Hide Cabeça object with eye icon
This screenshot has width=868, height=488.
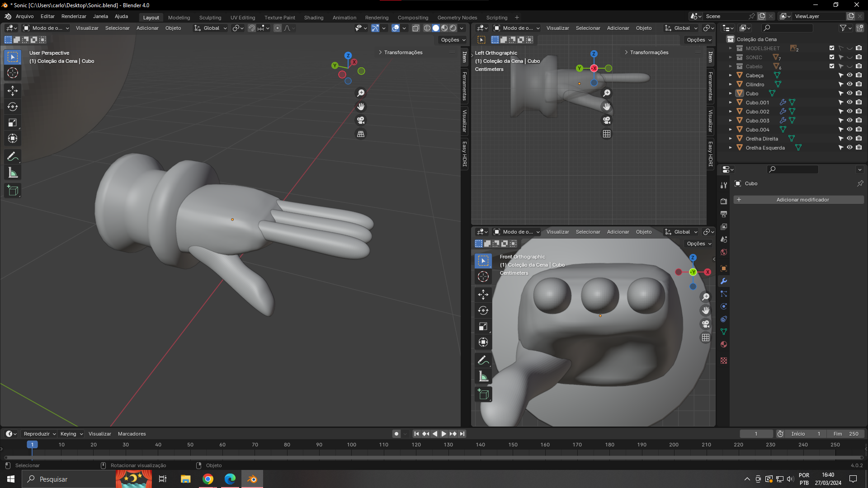tap(849, 75)
